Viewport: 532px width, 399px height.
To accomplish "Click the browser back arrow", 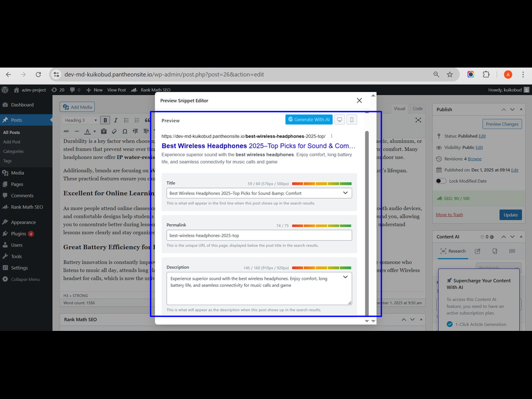I will (9, 74).
